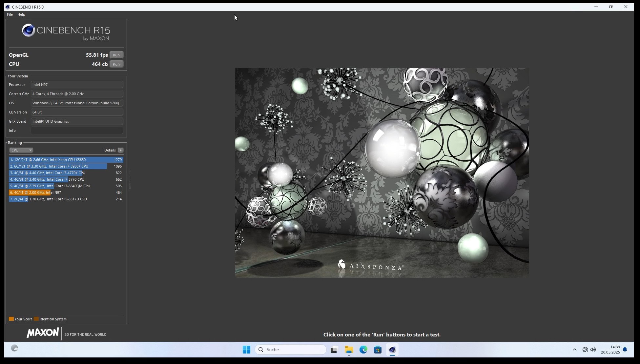This screenshot has height=364, width=640.
Task: Click the CB Version 64 Bit field
Action: [x=77, y=112]
